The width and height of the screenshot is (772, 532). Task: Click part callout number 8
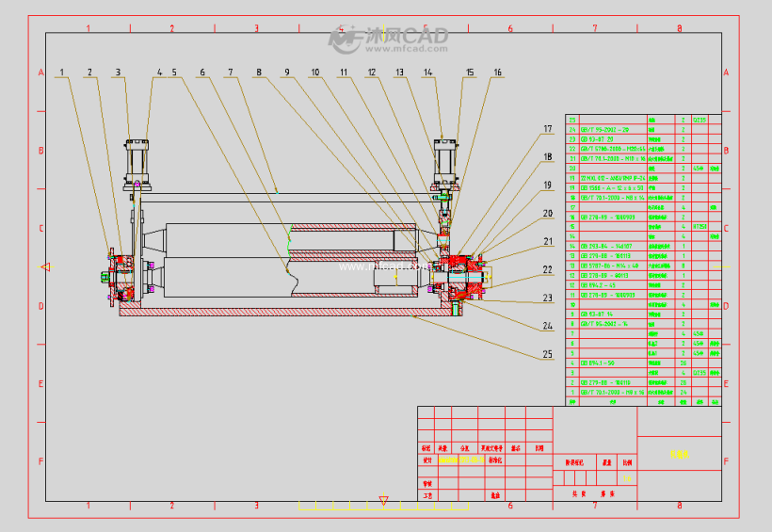click(x=259, y=72)
